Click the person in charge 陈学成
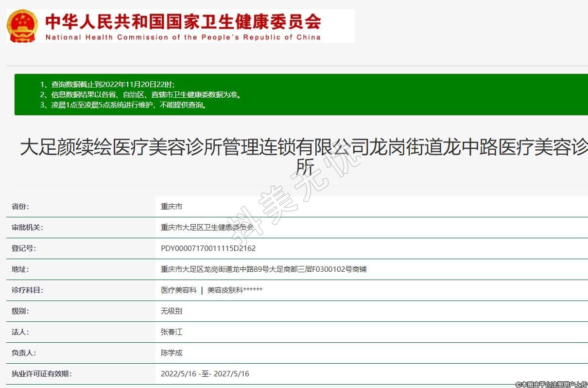Viewport: 588px width, 388px height. pyautogui.click(x=172, y=353)
